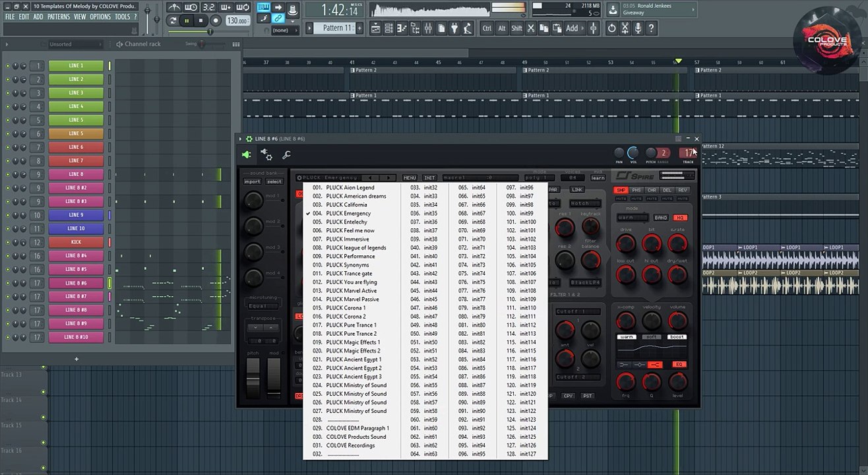Click the LINE 9 channel button
This screenshot has width=868, height=475.
(76, 215)
